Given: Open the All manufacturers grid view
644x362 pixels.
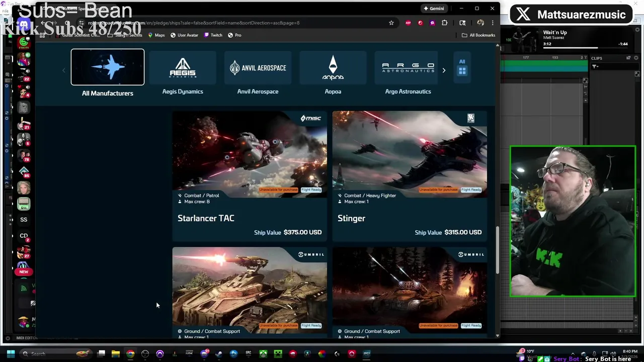Looking at the screenshot, I should (x=462, y=67).
